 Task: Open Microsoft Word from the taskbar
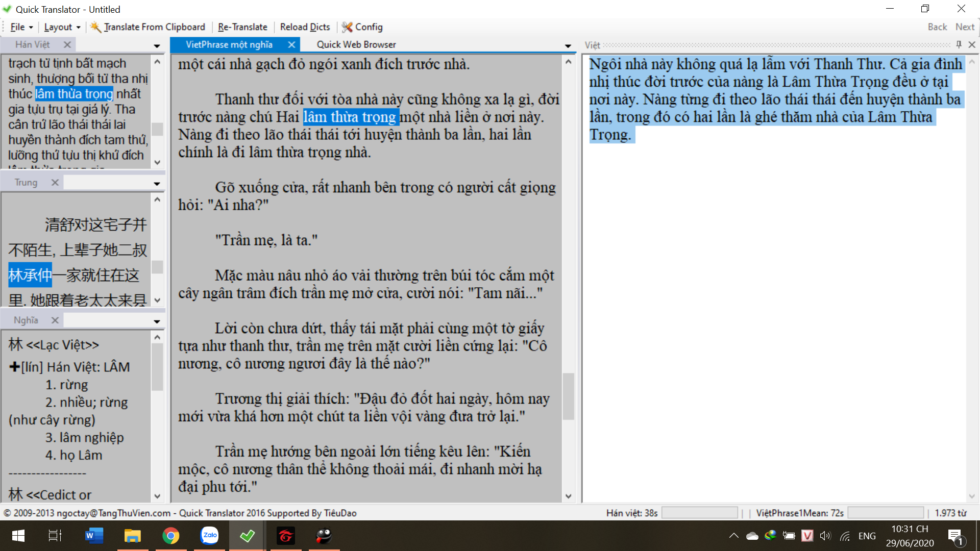pyautogui.click(x=94, y=536)
